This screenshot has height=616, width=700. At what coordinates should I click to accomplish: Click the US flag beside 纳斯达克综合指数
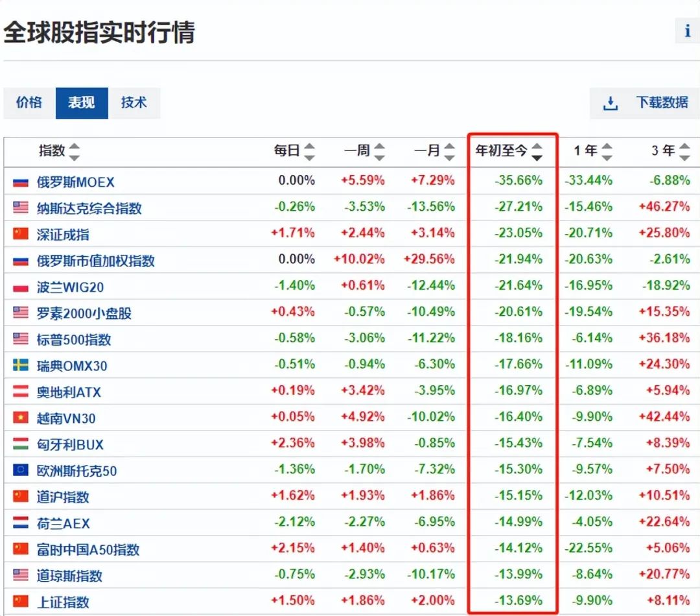coord(21,207)
